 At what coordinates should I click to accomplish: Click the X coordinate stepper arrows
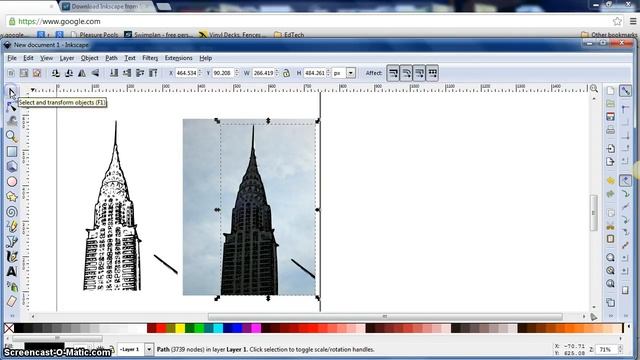pyautogui.click(x=200, y=73)
